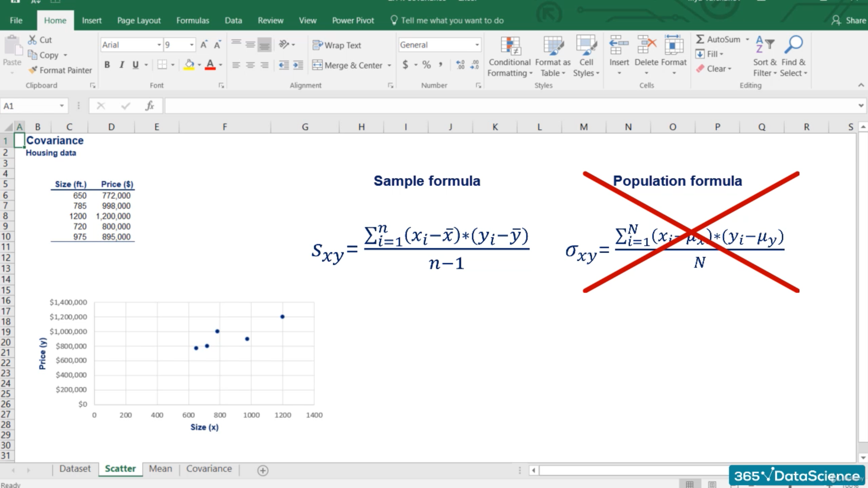The width and height of the screenshot is (868, 488).
Task: Toggle Wrap Text on
Action: point(337,45)
